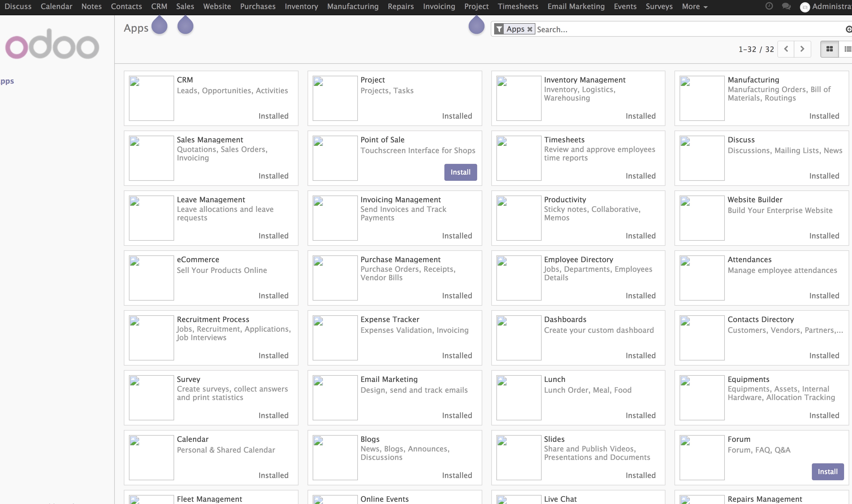852x504 pixels.
Task: Select the Productivity card title
Action: tap(565, 200)
